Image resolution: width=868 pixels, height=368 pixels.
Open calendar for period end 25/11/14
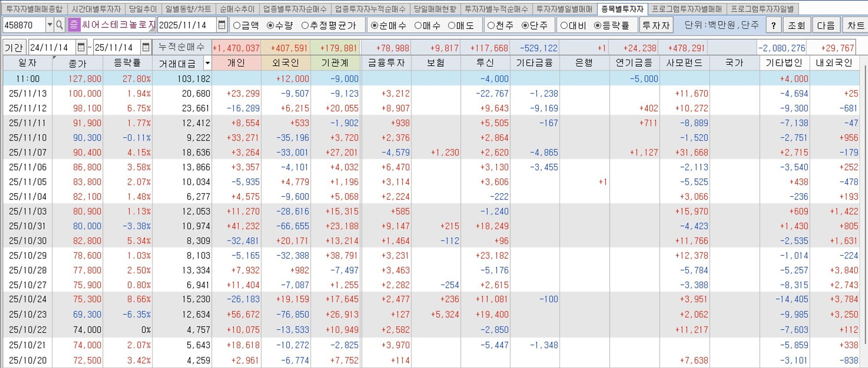[x=146, y=48]
